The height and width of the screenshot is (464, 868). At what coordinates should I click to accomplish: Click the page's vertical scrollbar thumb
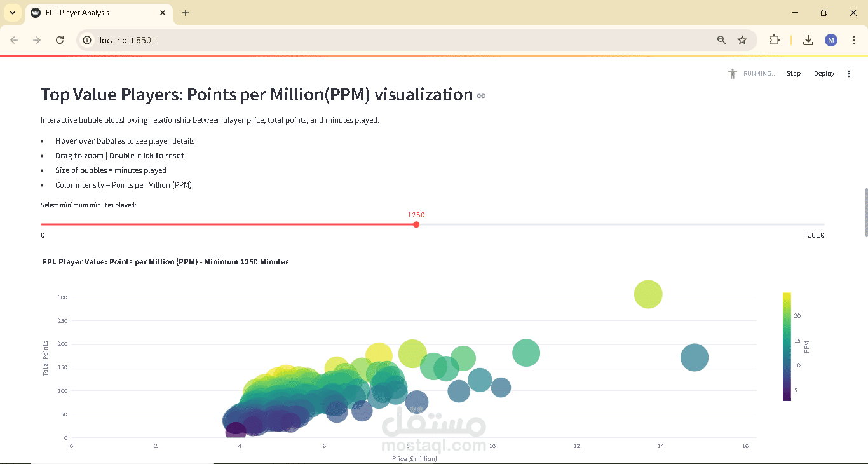pyautogui.click(x=865, y=212)
